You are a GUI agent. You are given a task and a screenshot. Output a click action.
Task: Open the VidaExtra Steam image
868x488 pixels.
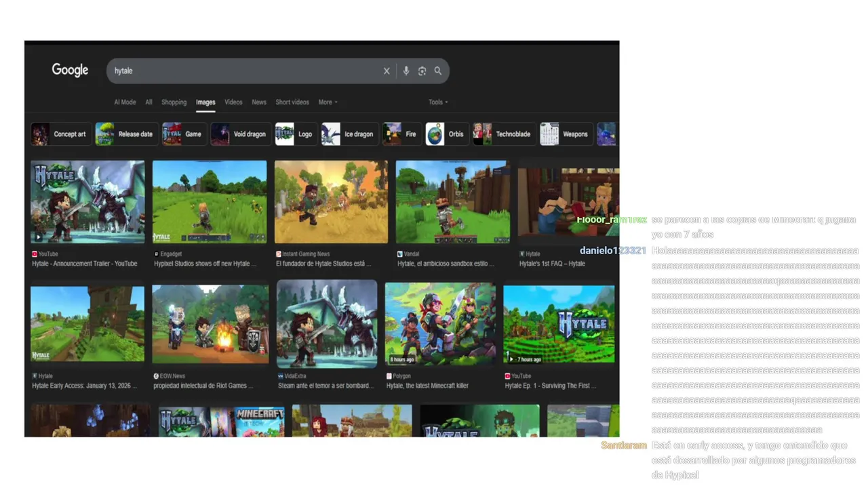click(327, 323)
